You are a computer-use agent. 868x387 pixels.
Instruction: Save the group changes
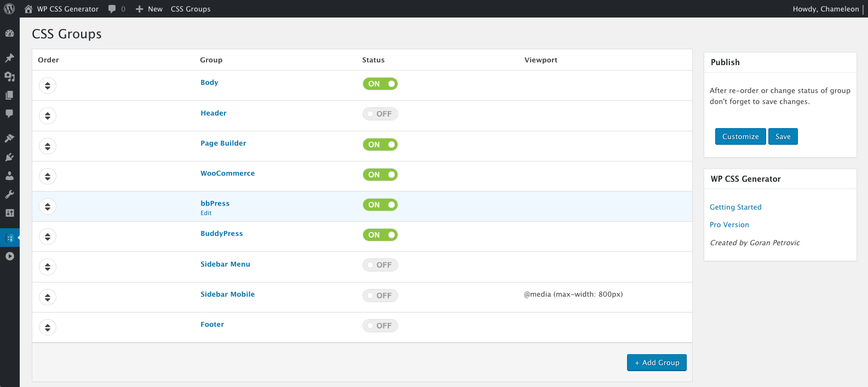pos(783,136)
